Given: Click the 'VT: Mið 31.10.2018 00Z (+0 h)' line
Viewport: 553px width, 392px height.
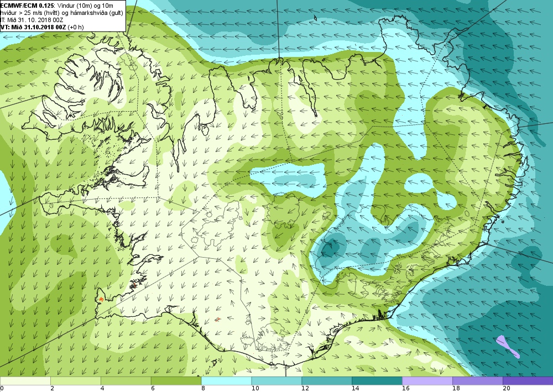Looking at the screenshot, I should point(42,27).
